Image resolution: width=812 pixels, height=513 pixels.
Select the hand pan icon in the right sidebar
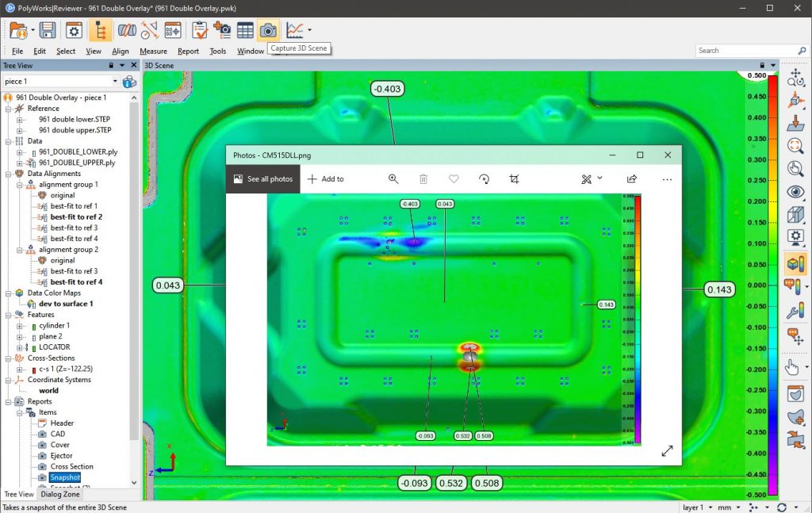795,366
